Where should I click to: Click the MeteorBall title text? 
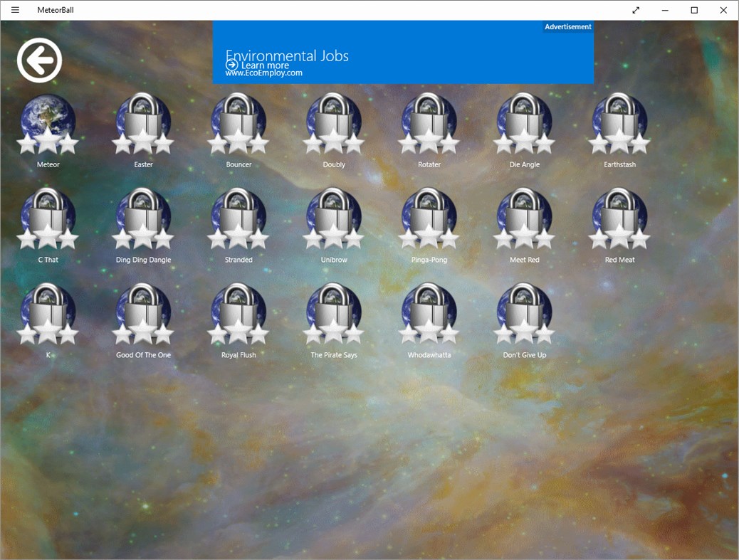pos(56,10)
